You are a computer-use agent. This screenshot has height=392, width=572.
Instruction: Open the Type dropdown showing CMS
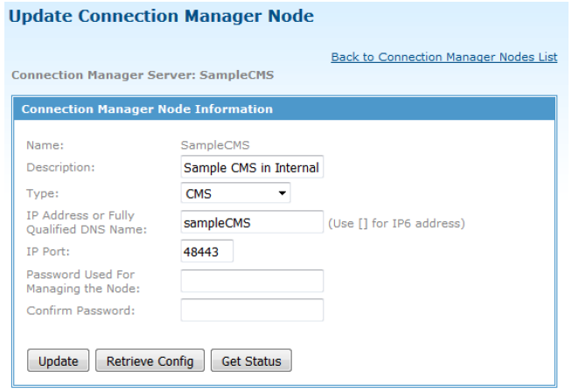pyautogui.click(x=235, y=193)
